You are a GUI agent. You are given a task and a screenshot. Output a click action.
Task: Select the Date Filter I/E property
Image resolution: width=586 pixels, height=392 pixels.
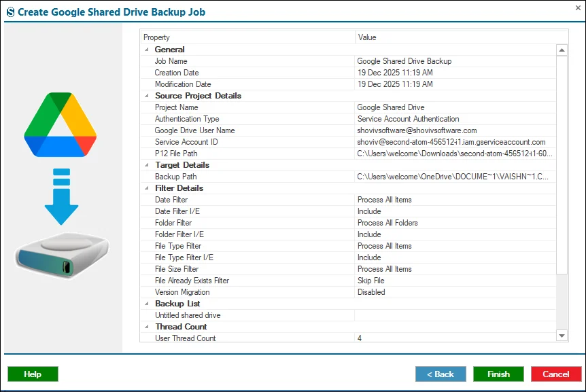point(177,211)
